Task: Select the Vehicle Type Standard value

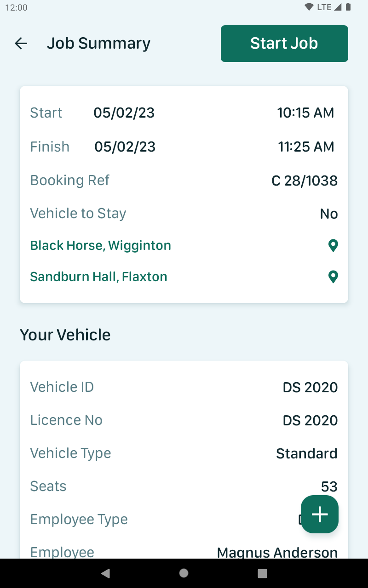Action: point(307,454)
